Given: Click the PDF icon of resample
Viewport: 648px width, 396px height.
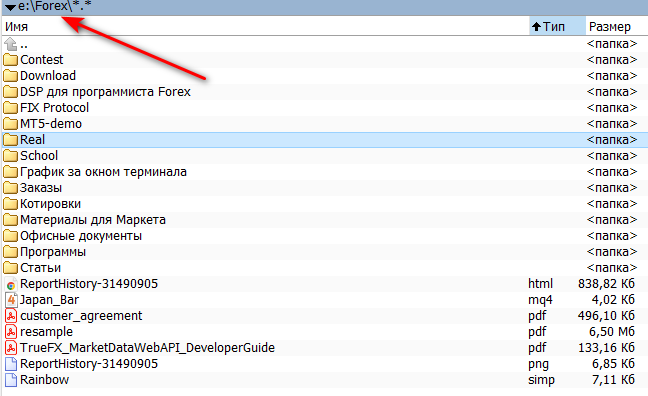Looking at the screenshot, I should (11, 332).
